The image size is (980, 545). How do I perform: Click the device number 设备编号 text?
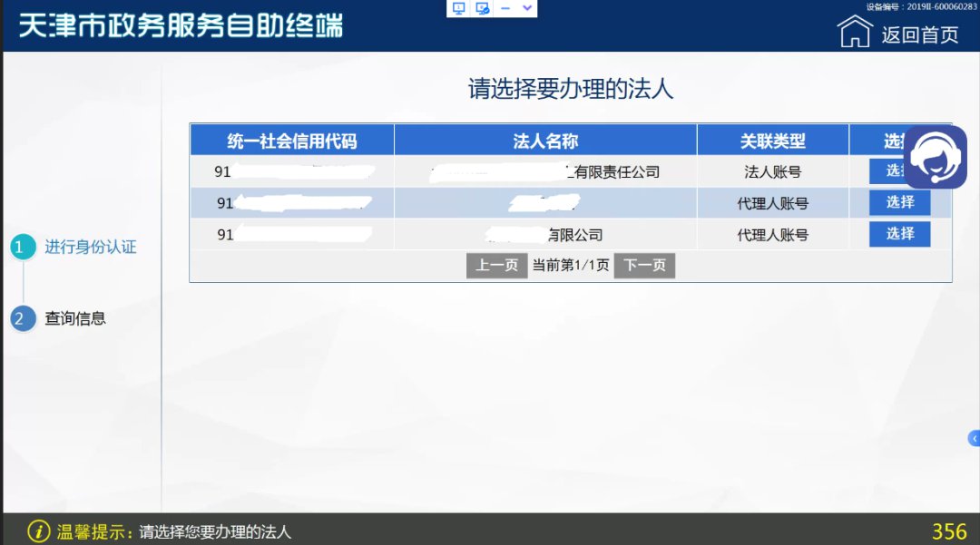[921, 6]
